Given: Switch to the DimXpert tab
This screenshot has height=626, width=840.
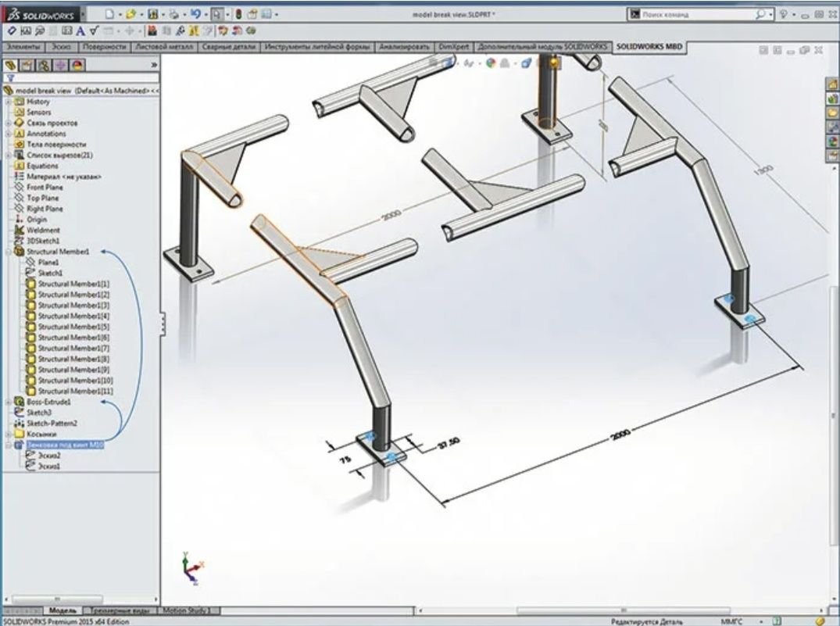Looking at the screenshot, I should [x=453, y=47].
